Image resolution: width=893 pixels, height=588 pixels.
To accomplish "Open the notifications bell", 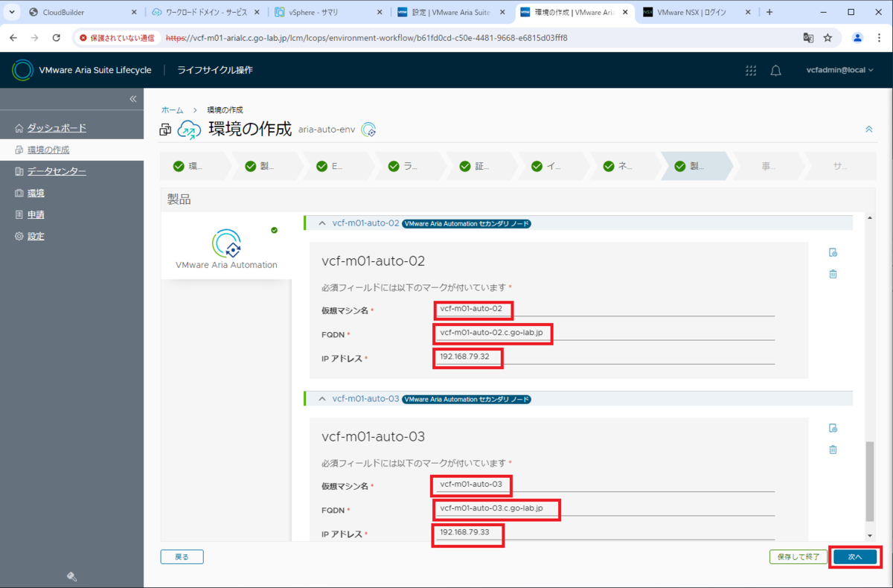I will 775,70.
